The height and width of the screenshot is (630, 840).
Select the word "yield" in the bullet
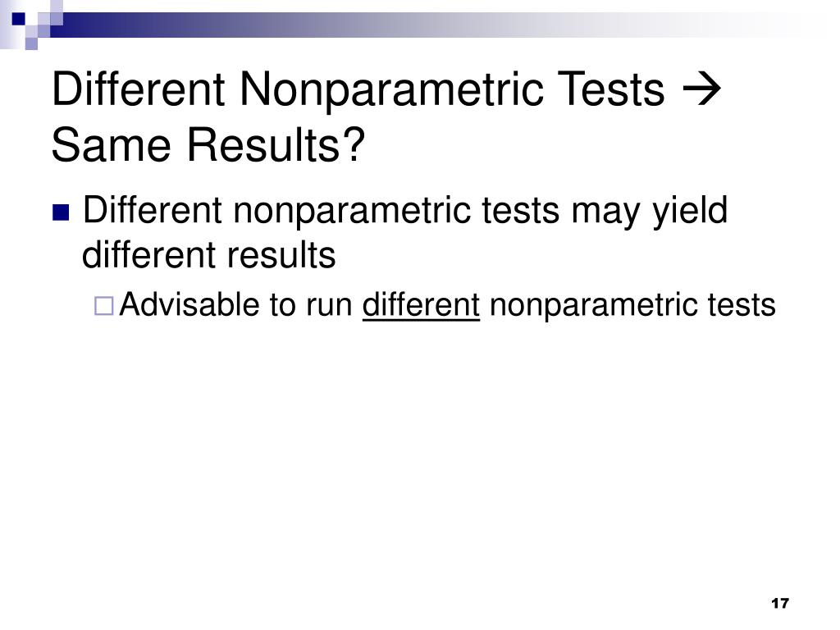[689, 212]
